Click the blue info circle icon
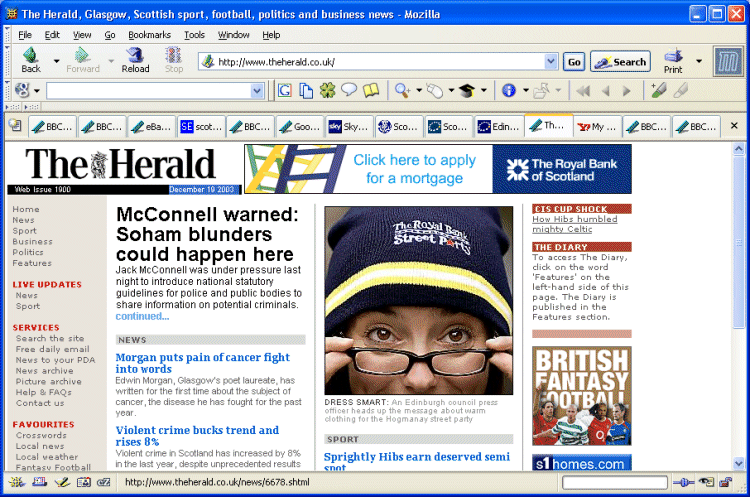 coord(508,90)
